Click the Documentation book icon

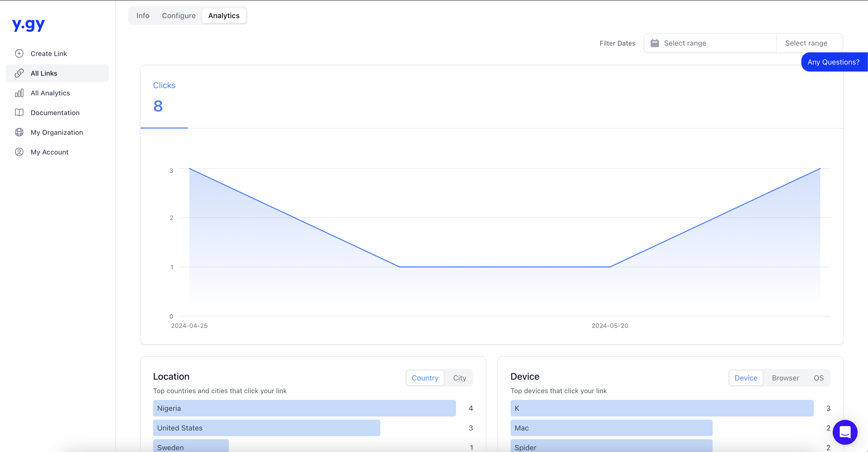click(x=19, y=112)
